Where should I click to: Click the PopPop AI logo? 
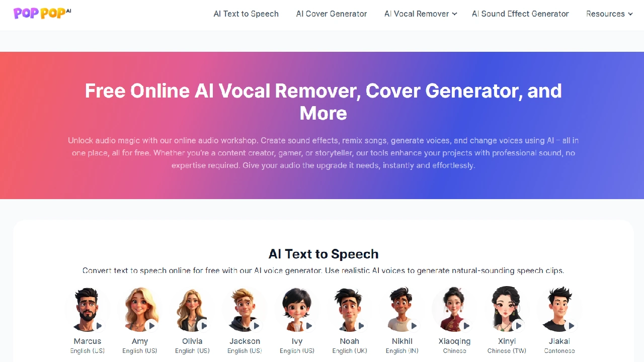[x=42, y=13]
